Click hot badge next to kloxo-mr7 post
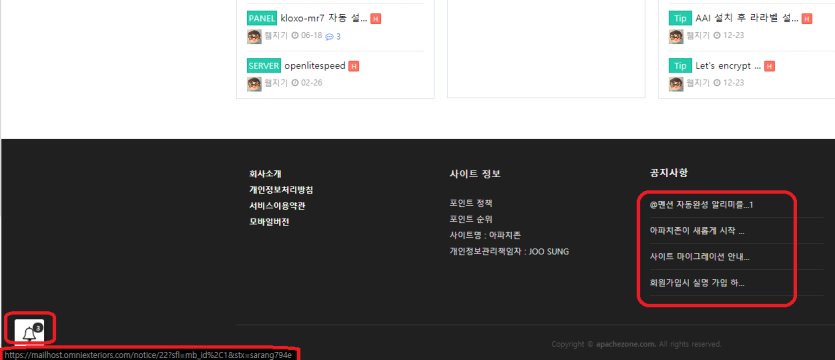Screen dimensions: 835x360 tap(375, 19)
